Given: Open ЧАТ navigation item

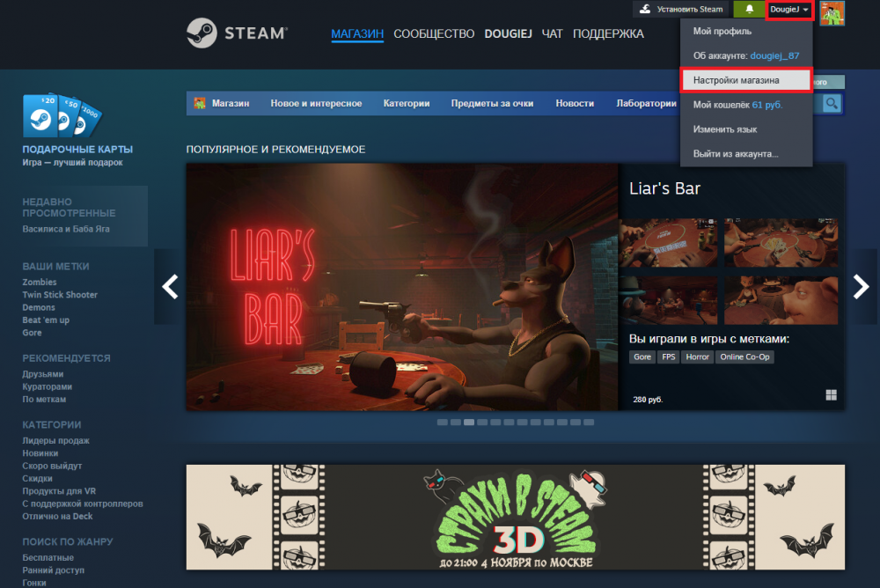Looking at the screenshot, I should (x=552, y=33).
